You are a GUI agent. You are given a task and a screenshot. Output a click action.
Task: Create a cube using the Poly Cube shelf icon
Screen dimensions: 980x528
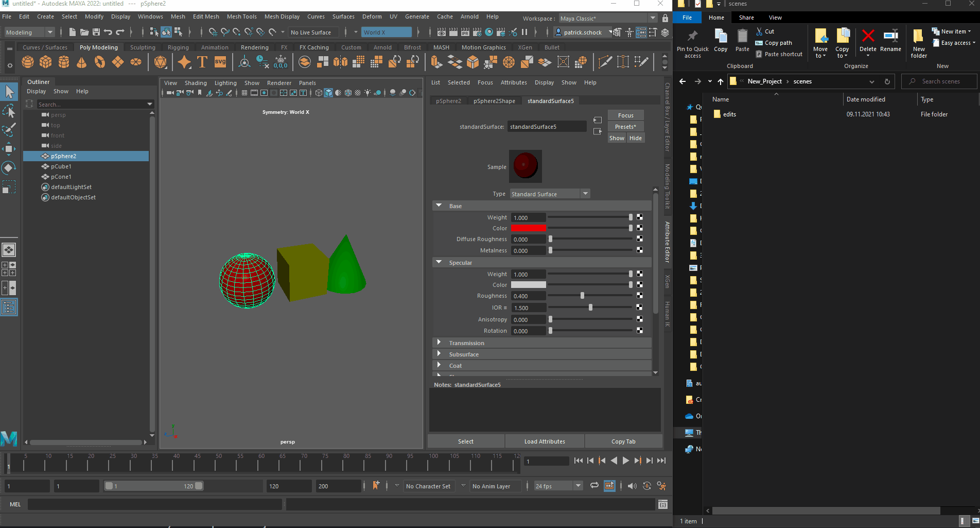[x=45, y=62]
